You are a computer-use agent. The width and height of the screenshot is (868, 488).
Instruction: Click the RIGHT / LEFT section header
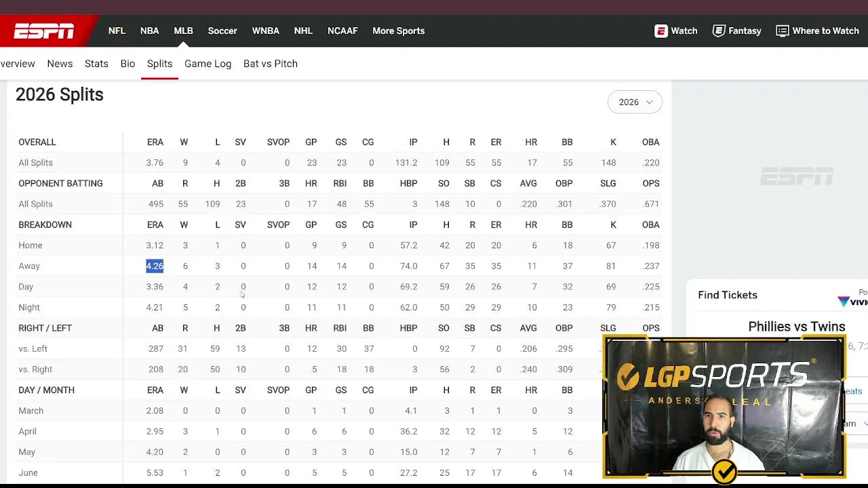(45, 328)
